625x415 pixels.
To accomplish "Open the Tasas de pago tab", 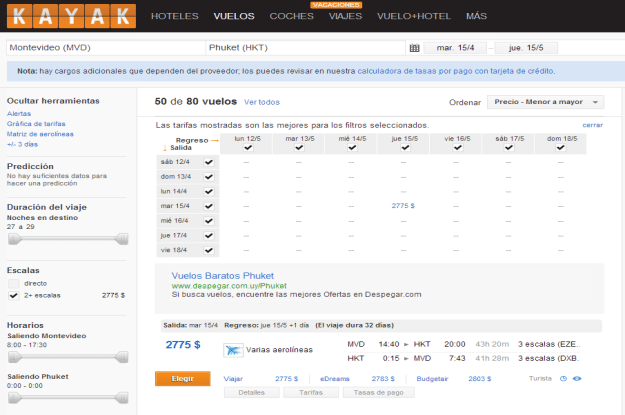I will (379, 393).
